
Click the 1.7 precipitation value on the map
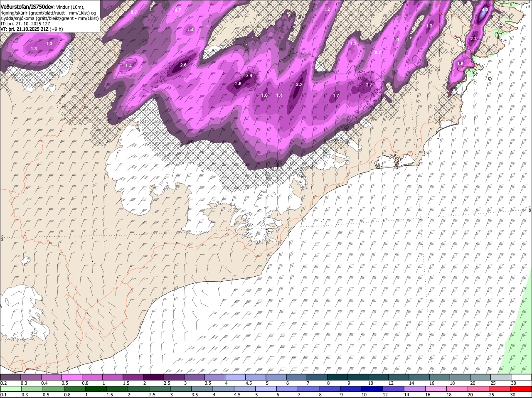tap(336, 96)
